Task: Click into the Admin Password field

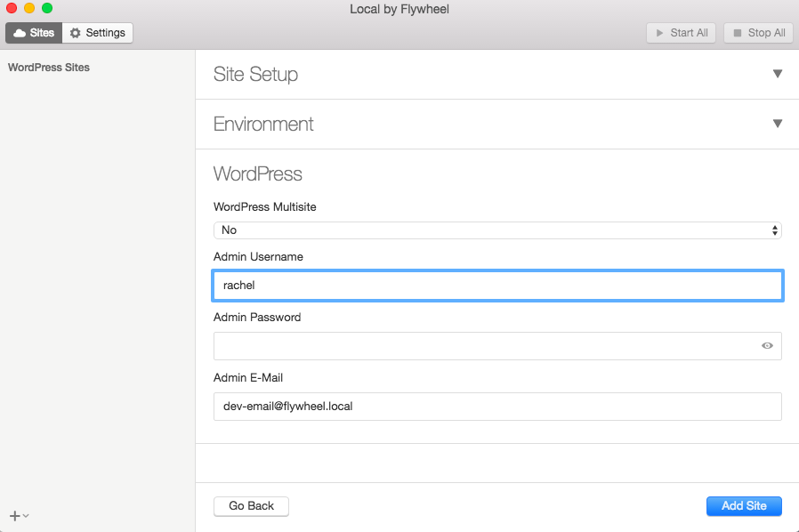Action: tap(497, 346)
